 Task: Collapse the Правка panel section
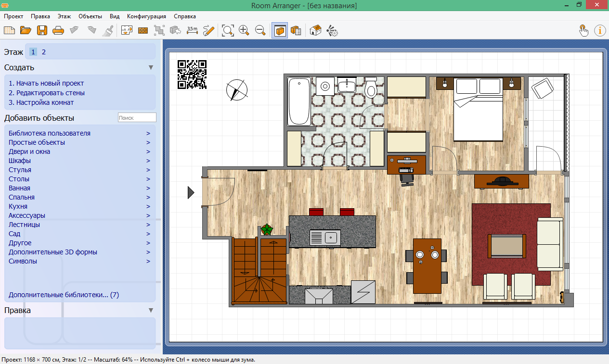[151, 311]
